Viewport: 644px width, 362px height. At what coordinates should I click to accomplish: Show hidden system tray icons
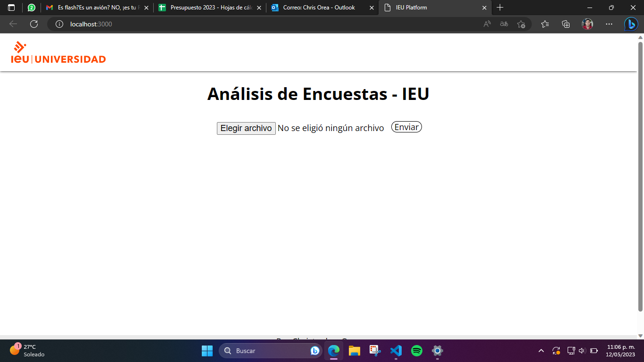541,351
